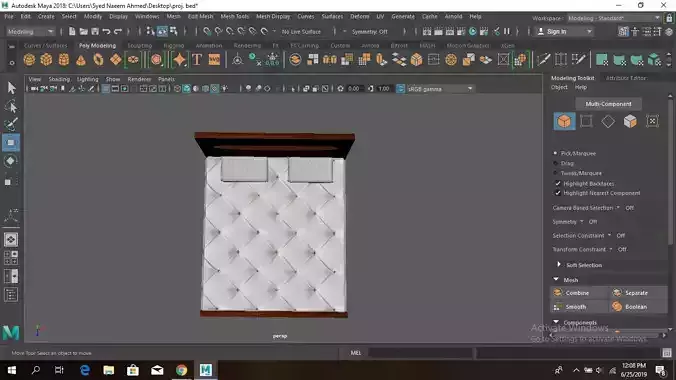The width and height of the screenshot is (676, 380).
Task: Select the Drag radio option
Action: point(556,163)
